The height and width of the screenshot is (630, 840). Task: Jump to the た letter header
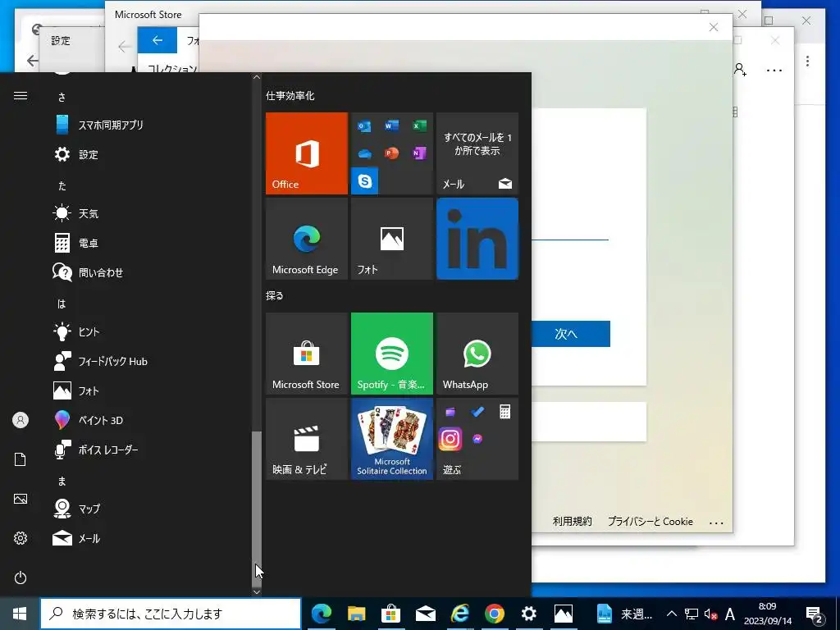62,185
